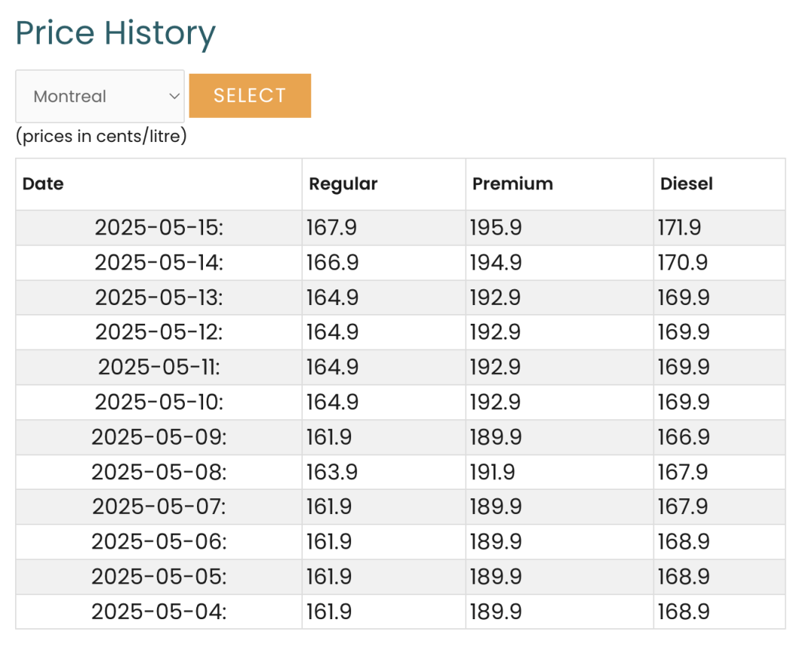Click Diesel price 166.9 on 2025-05-09
This screenshot has width=812, height=650.
point(683,437)
